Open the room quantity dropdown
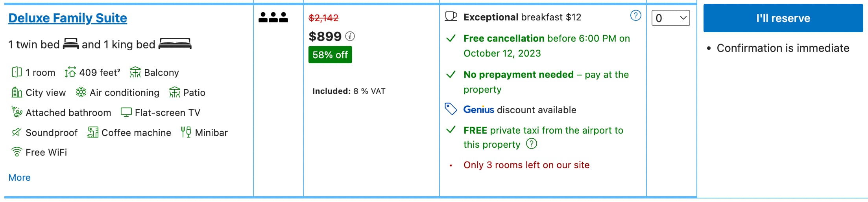The width and height of the screenshot is (868, 202). coord(670,18)
